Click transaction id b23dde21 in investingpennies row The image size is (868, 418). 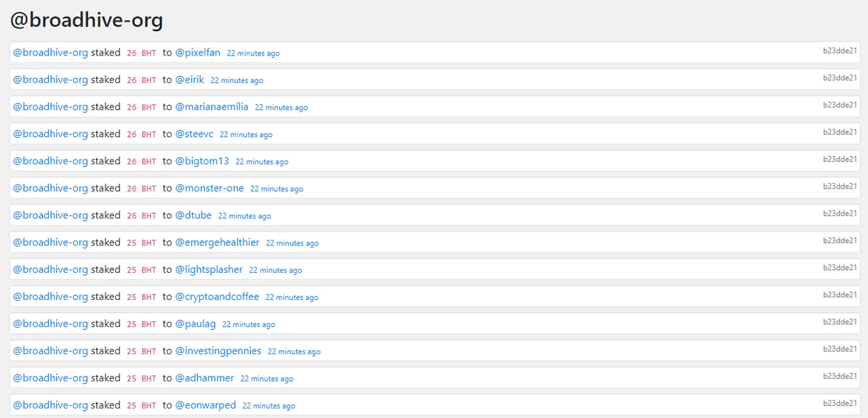click(x=840, y=349)
